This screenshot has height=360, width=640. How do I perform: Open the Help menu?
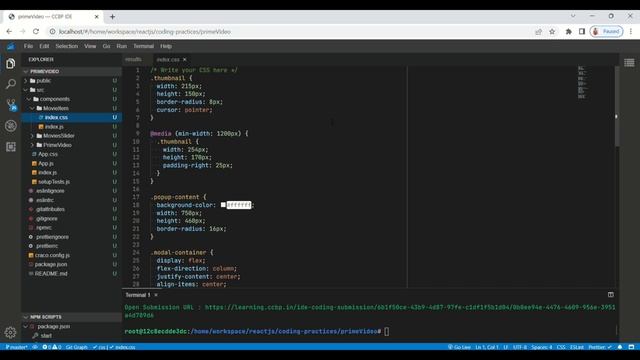166,46
